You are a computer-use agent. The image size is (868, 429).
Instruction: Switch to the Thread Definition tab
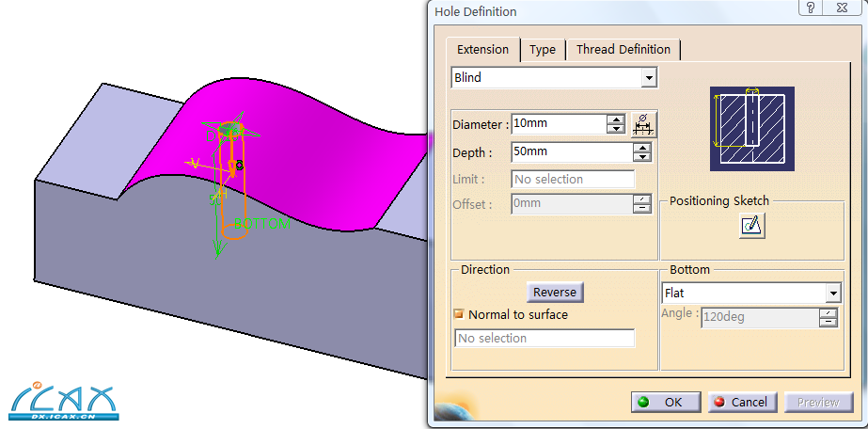pyautogui.click(x=623, y=49)
